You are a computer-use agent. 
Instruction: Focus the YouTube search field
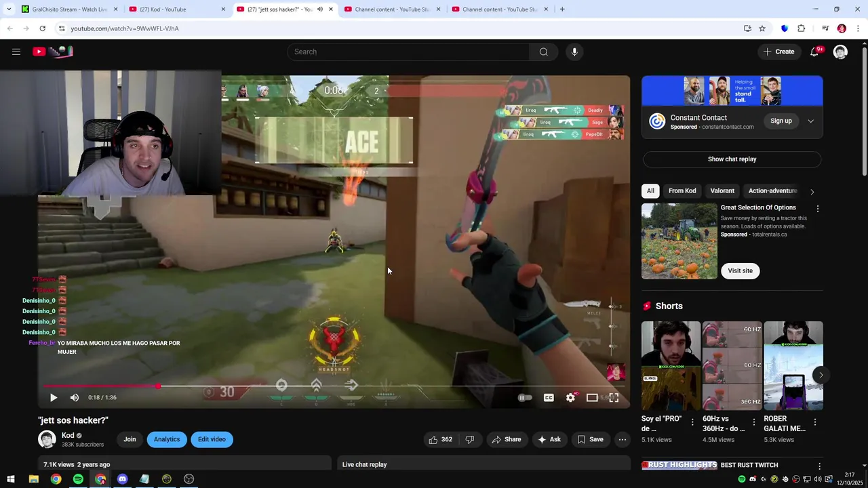pyautogui.click(x=409, y=52)
